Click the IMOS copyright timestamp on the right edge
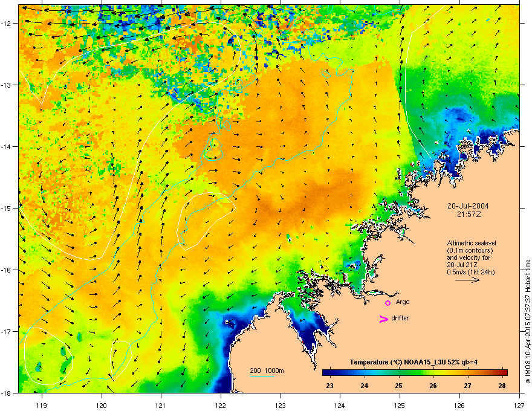The image size is (532, 411). [528, 322]
